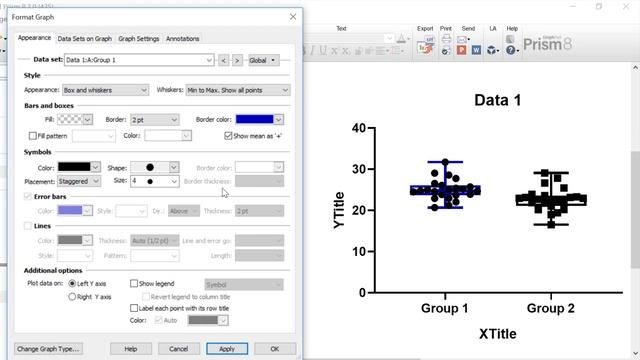Close the Format Graph dialog
Screen dimensions: 640x360
(x=293, y=17)
